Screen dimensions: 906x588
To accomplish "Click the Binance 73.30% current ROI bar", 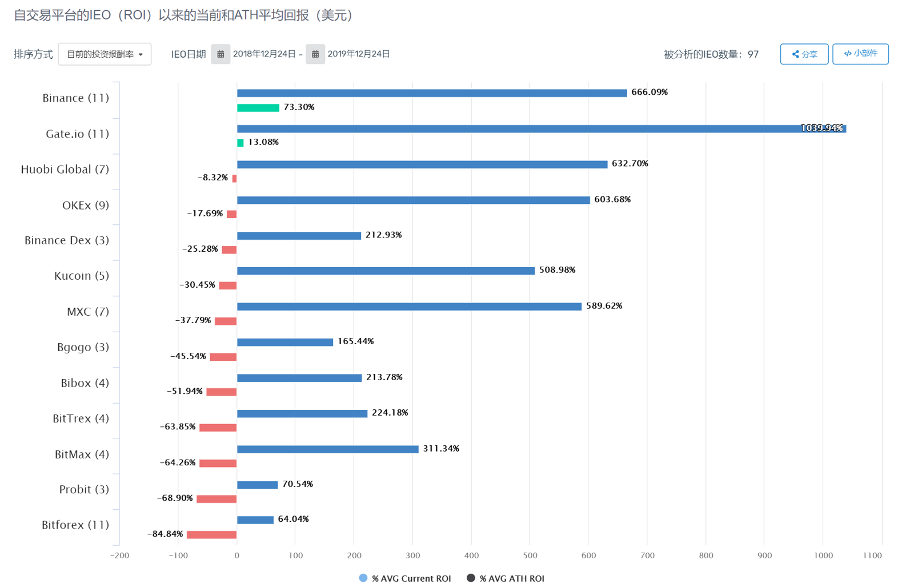I will (x=258, y=108).
